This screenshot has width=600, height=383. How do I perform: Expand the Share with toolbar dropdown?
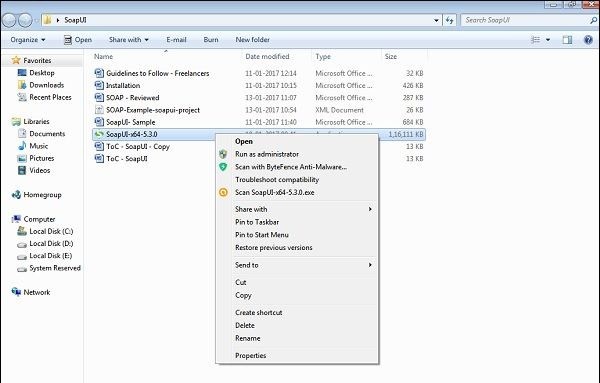[x=129, y=40]
